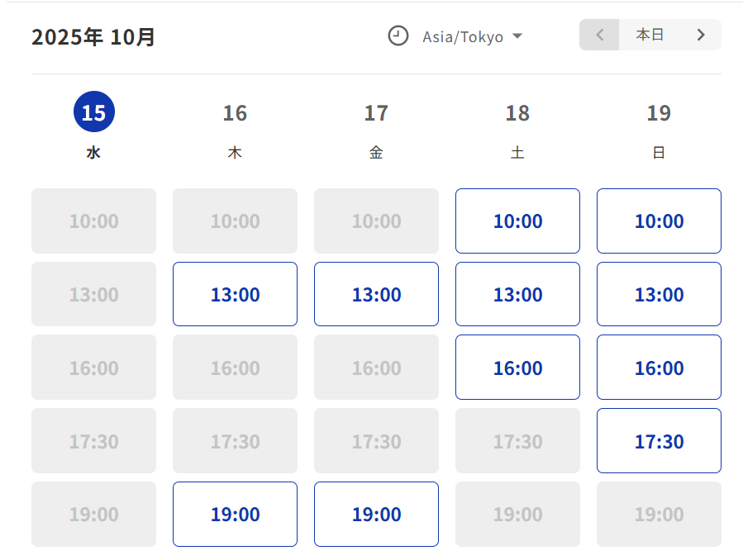Image resolution: width=743 pixels, height=560 pixels.
Task: Jump to today with 本日 button
Action: (x=650, y=35)
